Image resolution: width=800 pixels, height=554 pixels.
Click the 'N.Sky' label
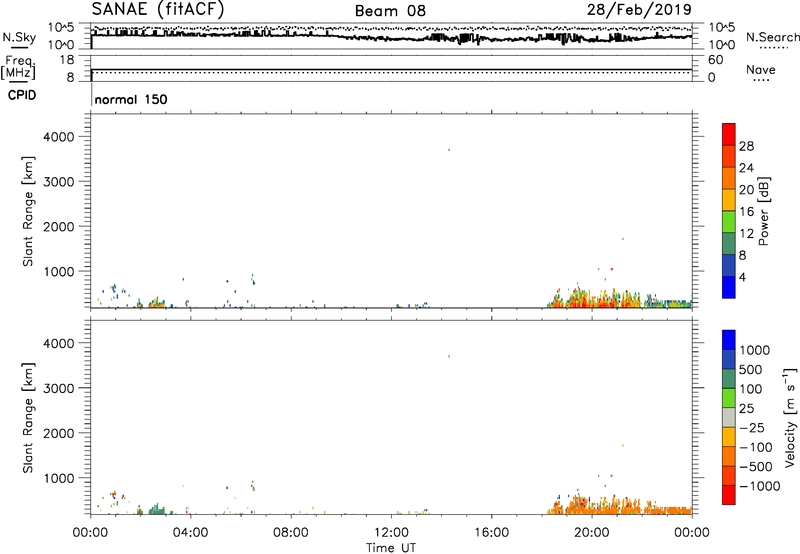(x=19, y=37)
